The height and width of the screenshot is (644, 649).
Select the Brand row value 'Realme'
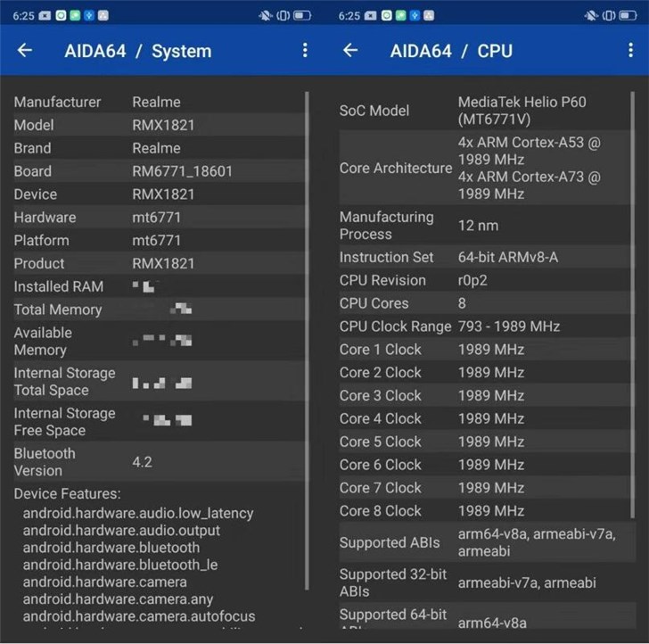tap(156, 148)
